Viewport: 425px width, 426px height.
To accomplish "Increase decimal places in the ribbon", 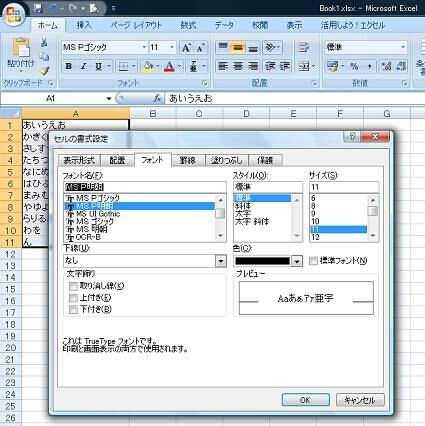I will click(386, 66).
